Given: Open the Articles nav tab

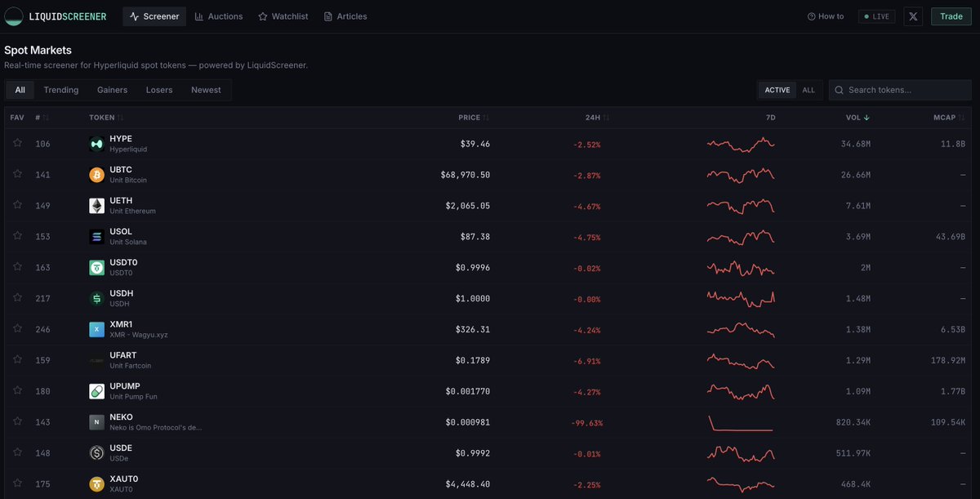Looking at the screenshot, I should [x=345, y=16].
